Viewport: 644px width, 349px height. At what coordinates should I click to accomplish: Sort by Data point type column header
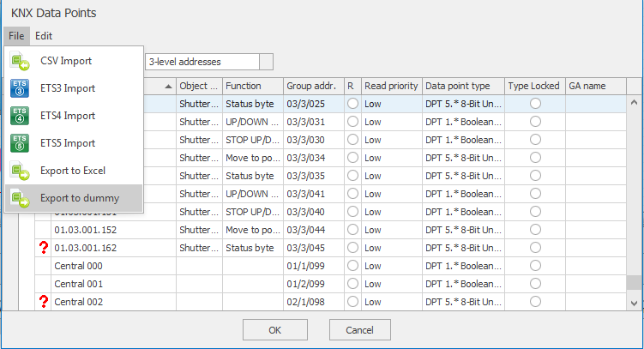pos(463,86)
